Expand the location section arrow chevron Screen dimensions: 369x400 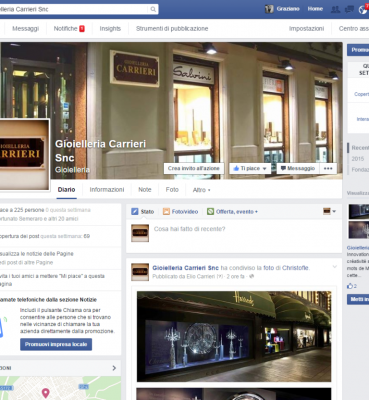(x=114, y=368)
